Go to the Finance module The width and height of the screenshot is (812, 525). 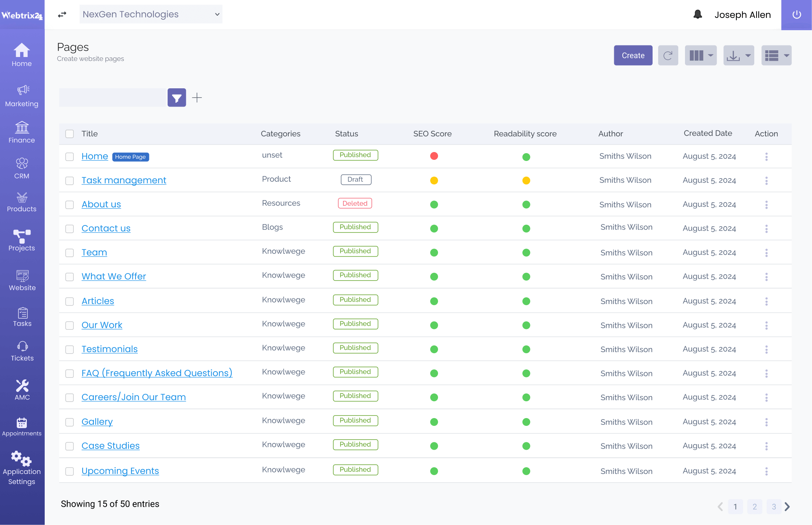pyautogui.click(x=22, y=132)
